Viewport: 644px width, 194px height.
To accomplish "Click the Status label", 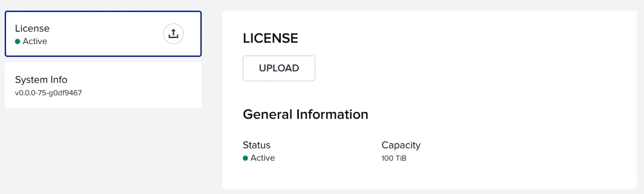I will (257, 145).
